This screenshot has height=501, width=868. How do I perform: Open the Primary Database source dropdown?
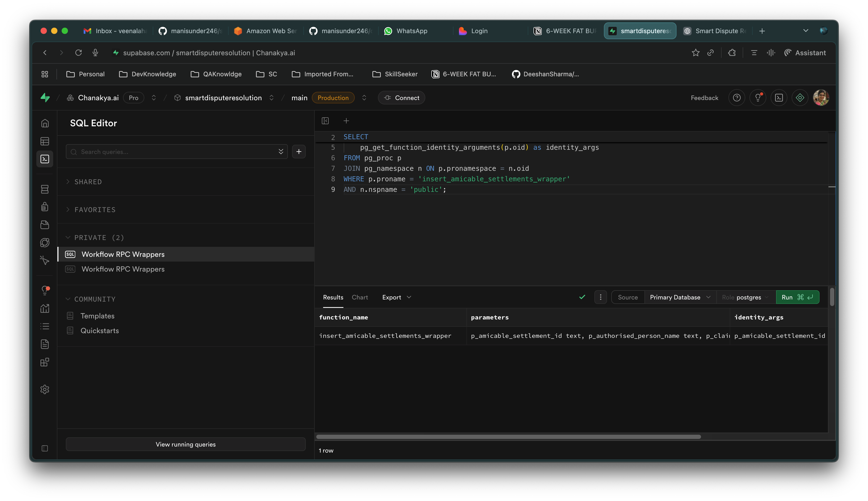(x=680, y=297)
